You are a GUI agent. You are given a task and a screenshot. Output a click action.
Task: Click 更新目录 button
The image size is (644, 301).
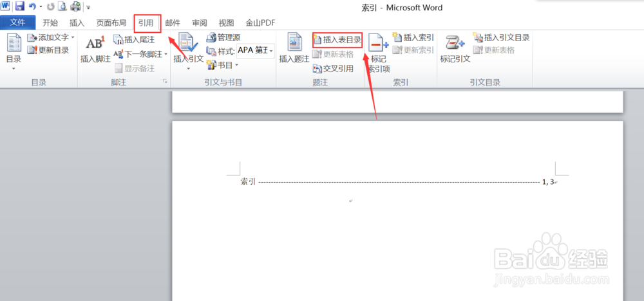click(x=48, y=50)
